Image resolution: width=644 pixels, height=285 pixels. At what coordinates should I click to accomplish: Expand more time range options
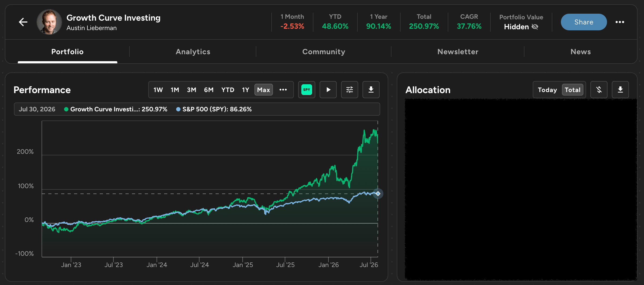283,90
